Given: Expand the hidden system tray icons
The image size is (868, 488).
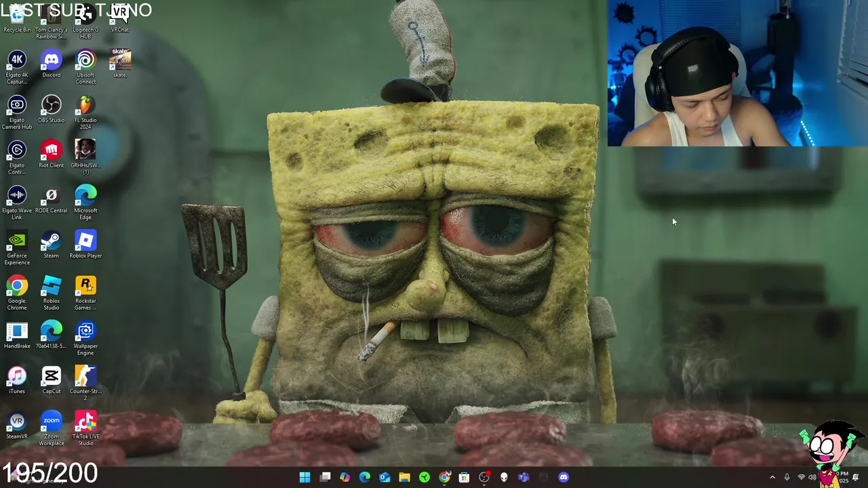Looking at the screenshot, I should tap(772, 477).
